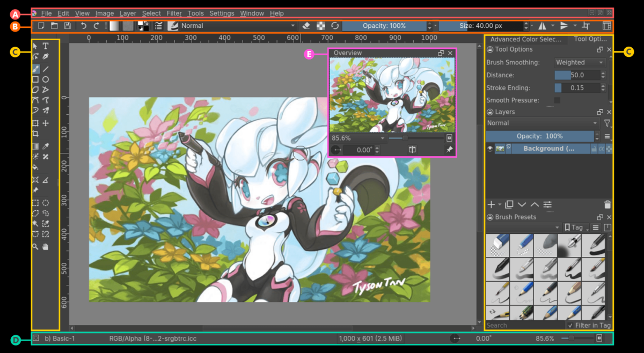Viewport: 644px width, 353px height.
Task: Enable the alpha lock on Background layer
Action: click(x=602, y=149)
